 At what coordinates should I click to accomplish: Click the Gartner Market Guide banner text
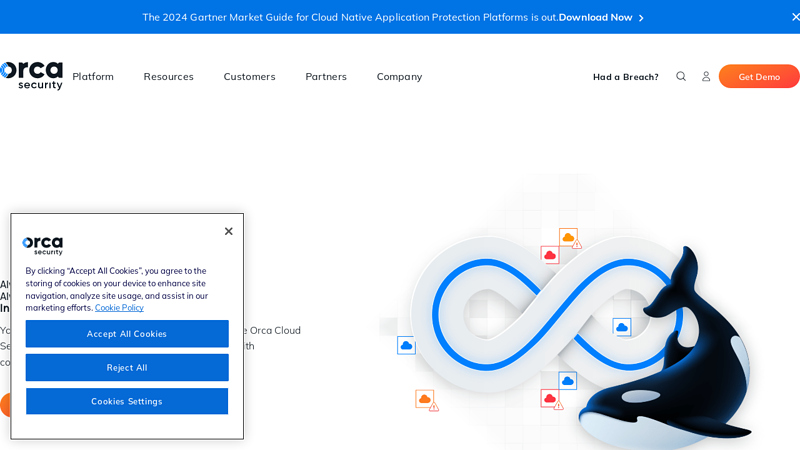coord(350,17)
